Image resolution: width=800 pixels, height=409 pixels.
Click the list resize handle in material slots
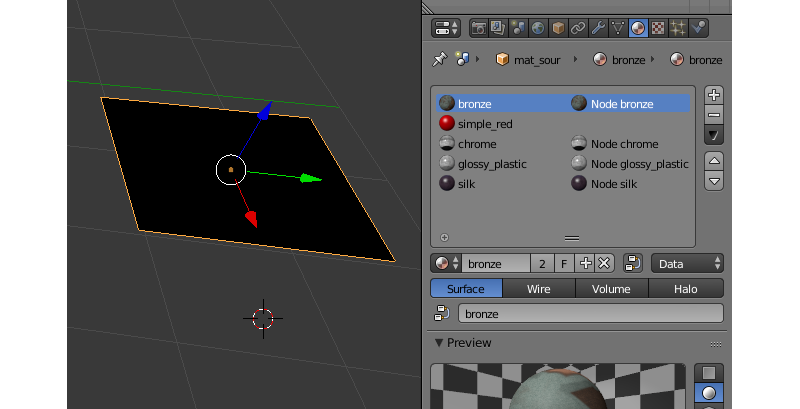pyautogui.click(x=572, y=238)
